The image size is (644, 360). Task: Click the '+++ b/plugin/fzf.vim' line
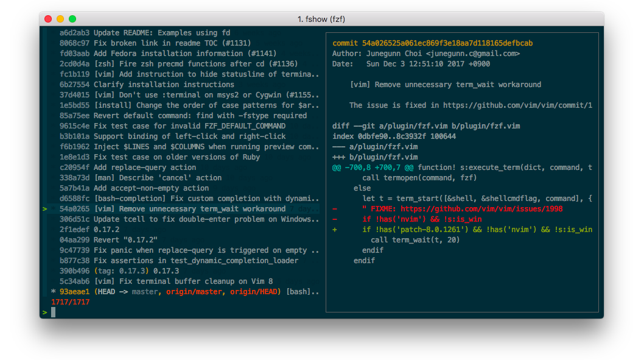point(375,157)
